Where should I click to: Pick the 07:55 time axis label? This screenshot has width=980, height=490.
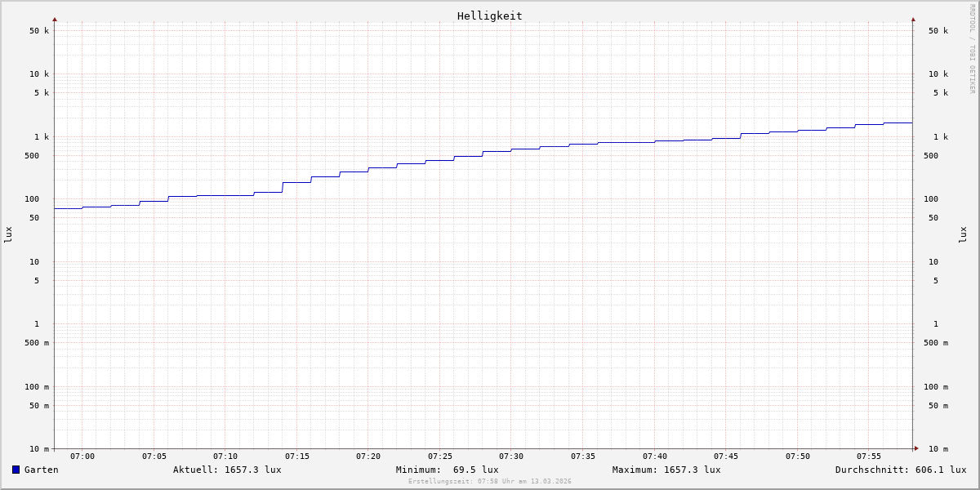click(x=869, y=457)
